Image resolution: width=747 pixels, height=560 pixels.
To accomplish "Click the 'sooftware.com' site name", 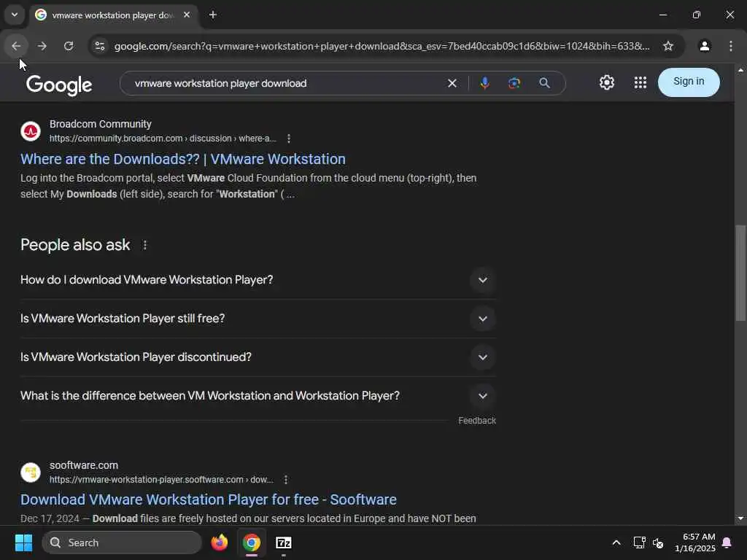I will click(84, 465).
